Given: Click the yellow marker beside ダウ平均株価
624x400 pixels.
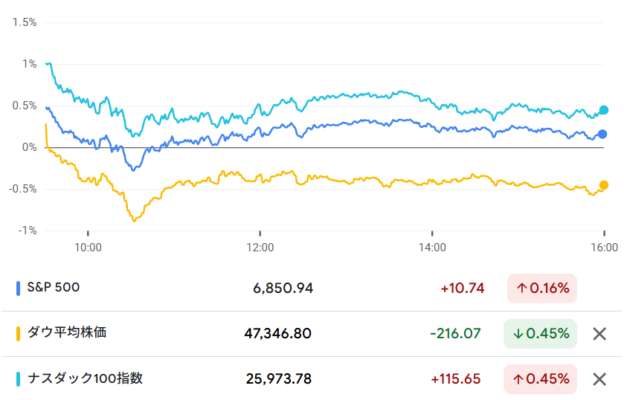Looking at the screenshot, I should (x=19, y=334).
